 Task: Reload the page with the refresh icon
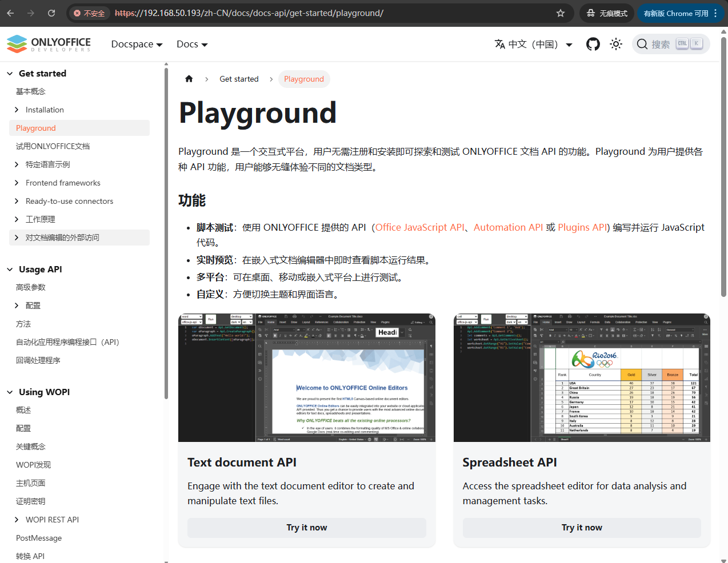[x=51, y=13]
